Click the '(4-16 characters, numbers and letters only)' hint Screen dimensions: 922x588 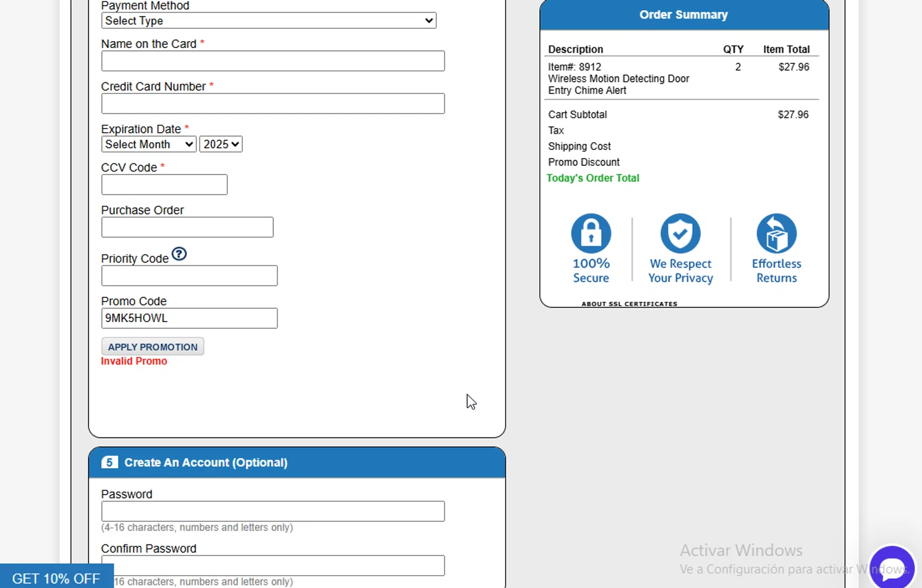[x=197, y=527]
